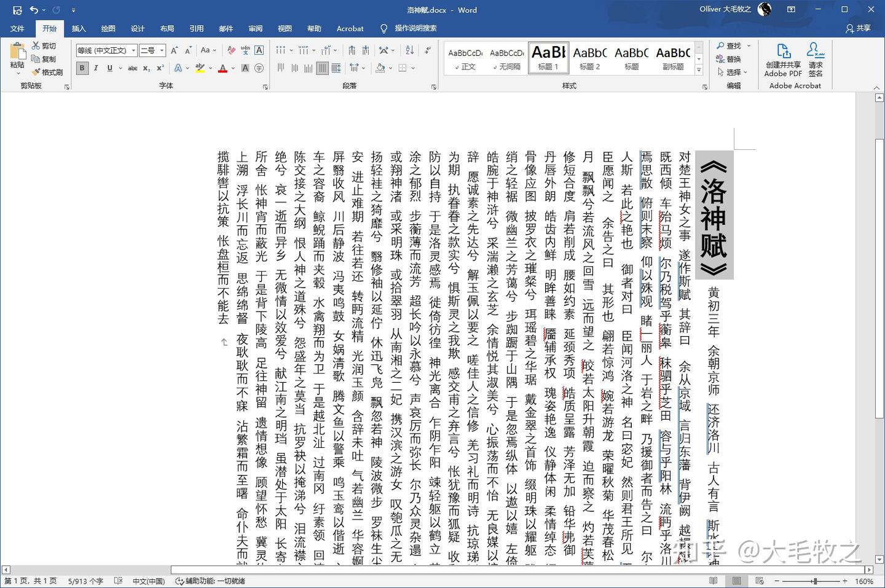
Task: Click the 操作说明搜索 search field
Action: [416, 29]
